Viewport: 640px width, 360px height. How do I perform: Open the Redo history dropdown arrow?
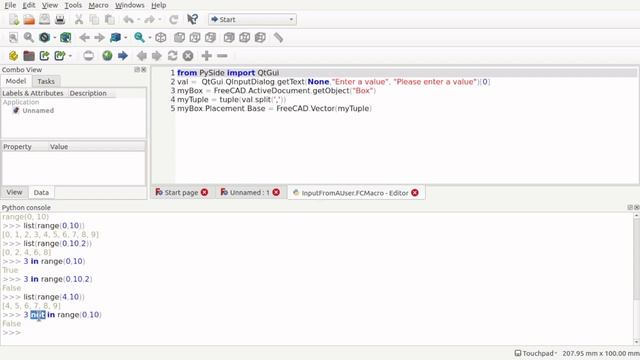click(160, 20)
